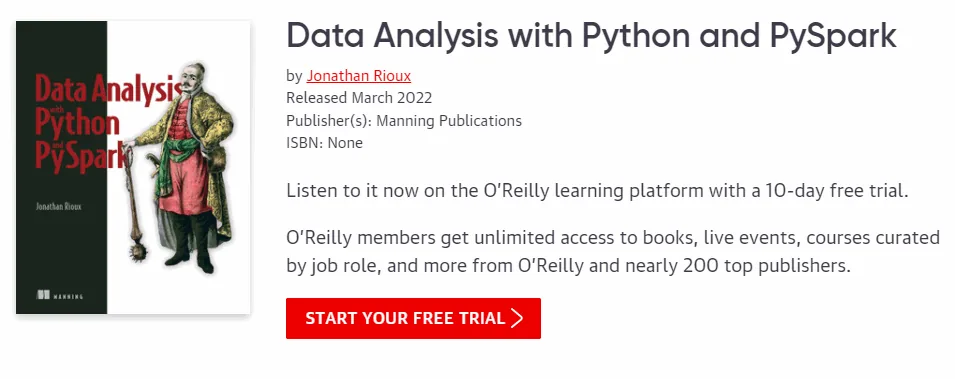Select the Data Analysis with Python and PySpark heading
The image size is (955, 379).
pos(591,36)
